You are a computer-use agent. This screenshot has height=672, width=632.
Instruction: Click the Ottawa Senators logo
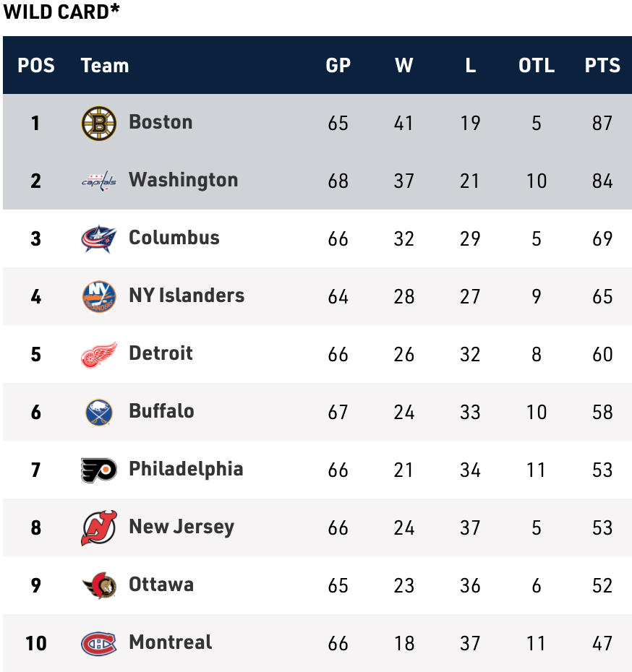point(98,585)
